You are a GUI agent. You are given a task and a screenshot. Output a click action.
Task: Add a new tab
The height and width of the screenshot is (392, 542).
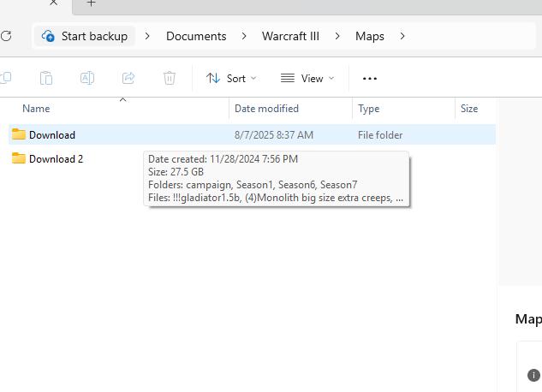(x=91, y=3)
